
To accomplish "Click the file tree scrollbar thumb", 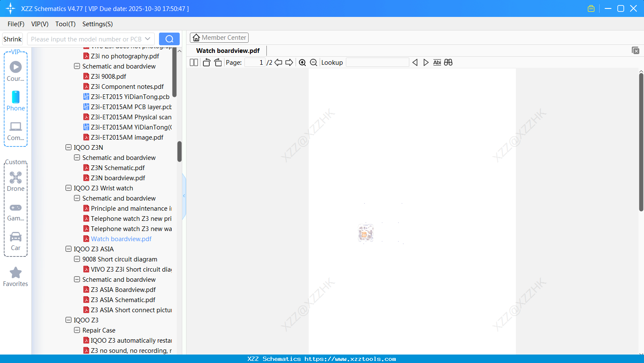I will (x=179, y=151).
